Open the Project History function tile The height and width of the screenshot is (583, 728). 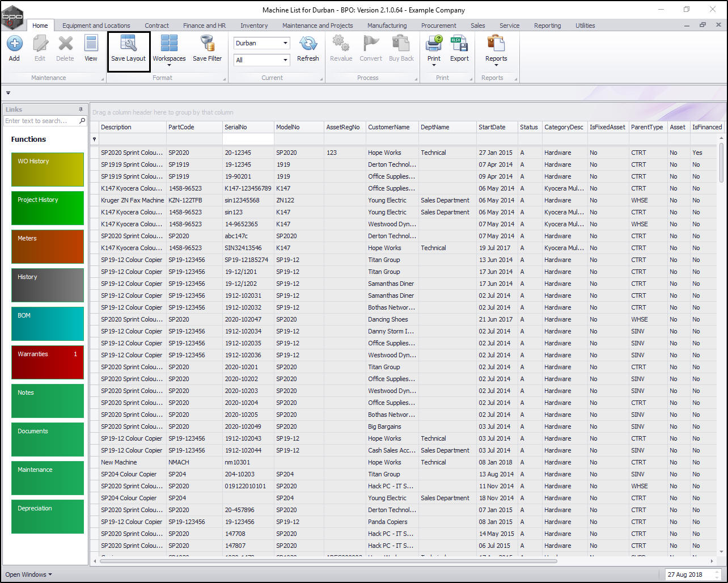coord(48,208)
